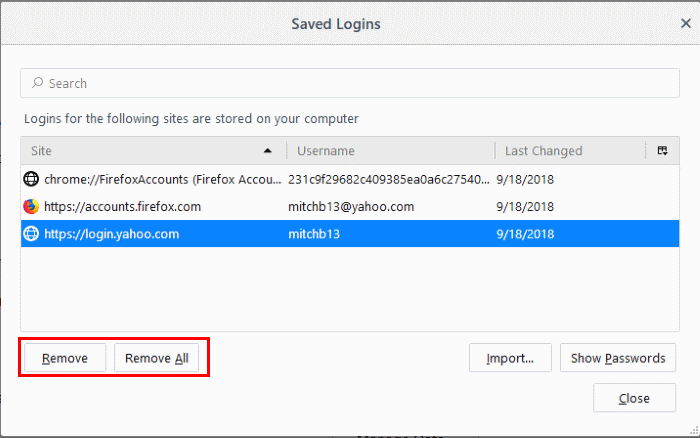Click the magnifier icon in the search box
The width and height of the screenshot is (700, 438).
38,83
